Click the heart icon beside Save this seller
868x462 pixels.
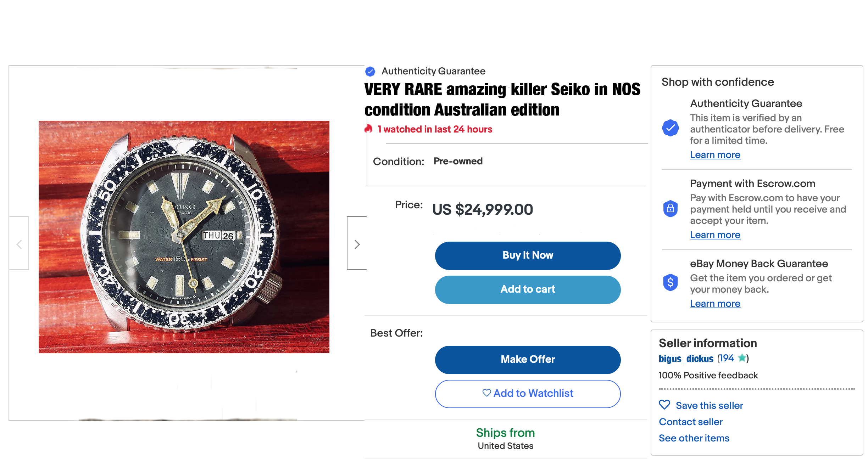pos(664,405)
